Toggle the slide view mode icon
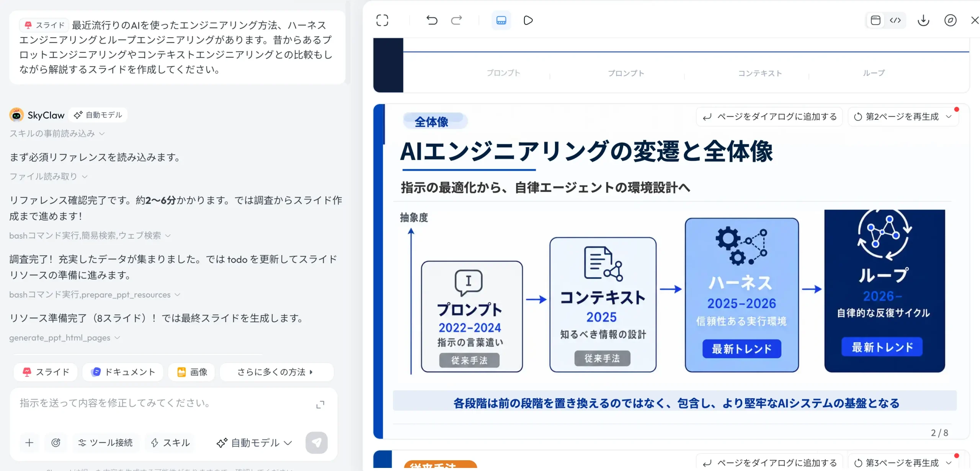This screenshot has height=471, width=980. [x=501, y=20]
